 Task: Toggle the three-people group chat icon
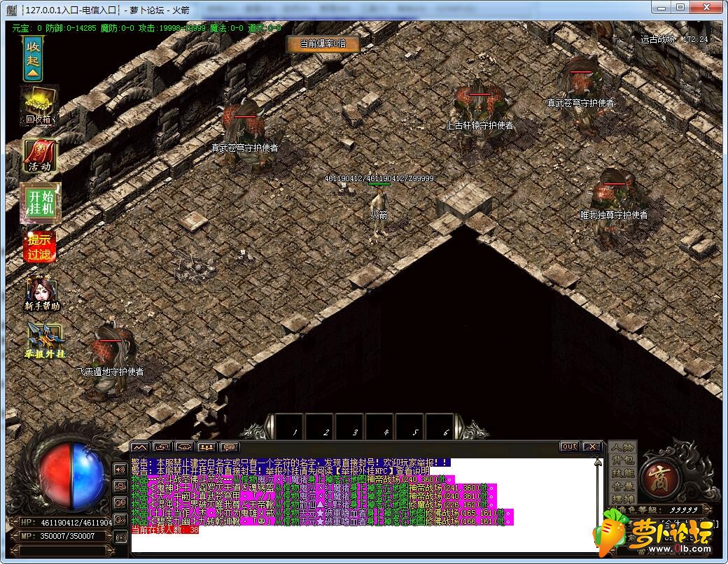click(120, 486)
